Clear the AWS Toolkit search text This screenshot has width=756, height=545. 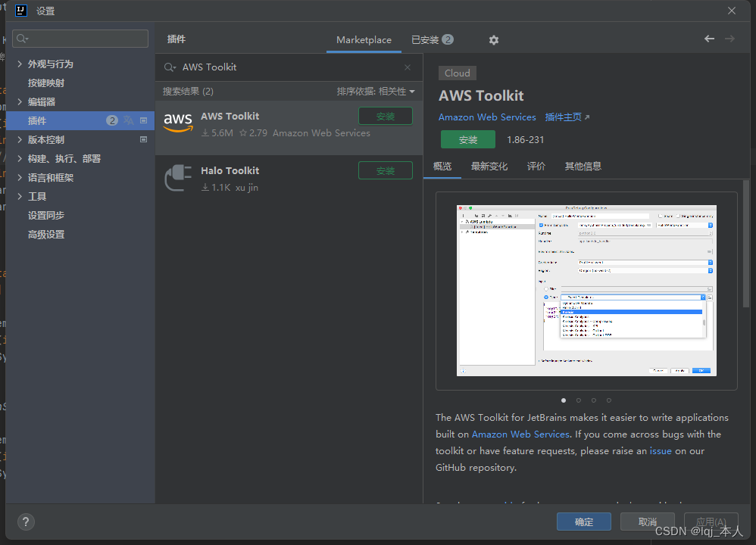408,67
